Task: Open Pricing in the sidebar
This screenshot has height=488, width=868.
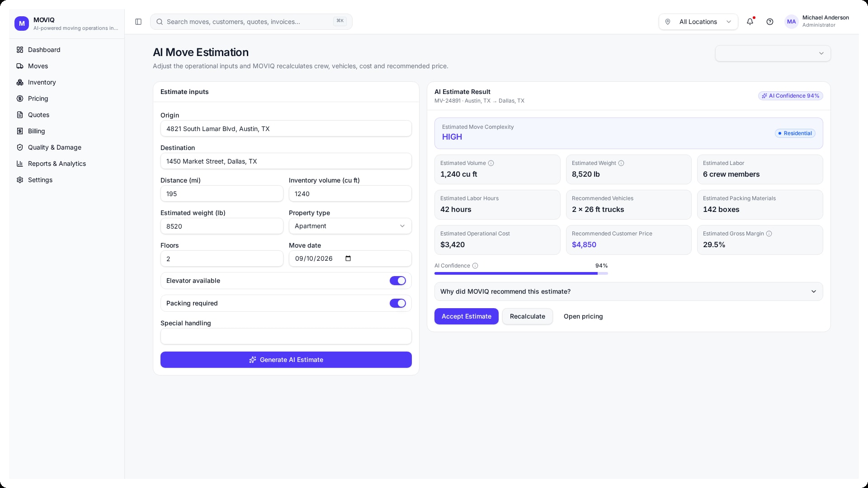Action: pos(66,99)
